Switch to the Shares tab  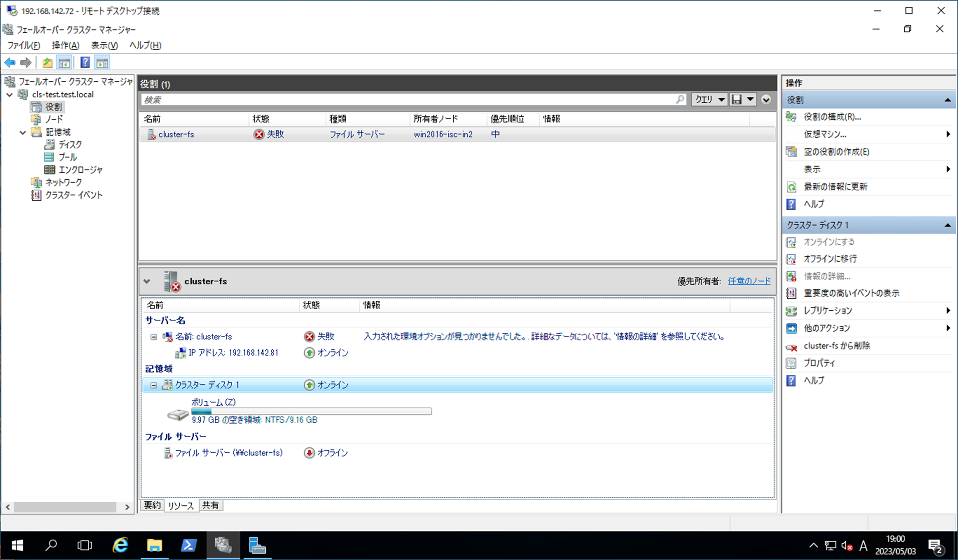pos(210,505)
